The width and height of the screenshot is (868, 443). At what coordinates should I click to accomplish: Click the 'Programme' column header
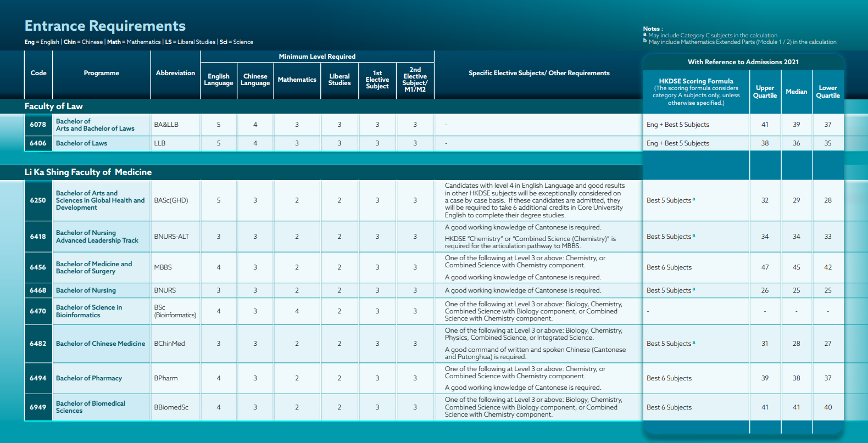(102, 73)
